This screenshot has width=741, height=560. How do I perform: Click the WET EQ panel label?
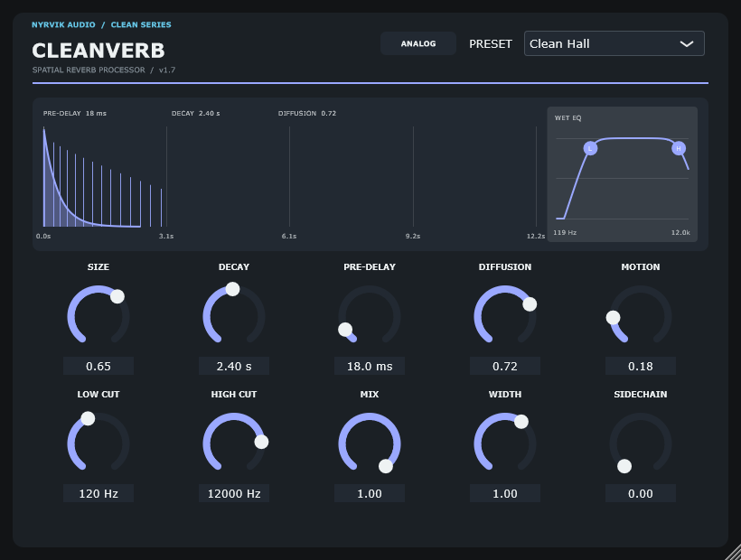coord(568,118)
